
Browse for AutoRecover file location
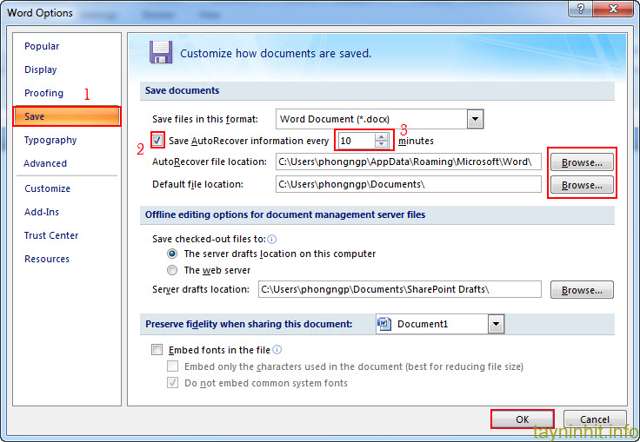581,162
